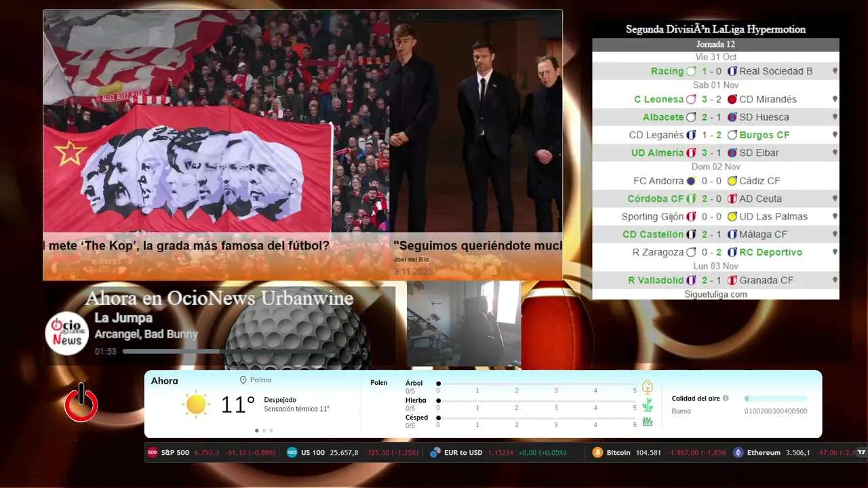Click the Lun 03 Nov date row

pos(715,266)
